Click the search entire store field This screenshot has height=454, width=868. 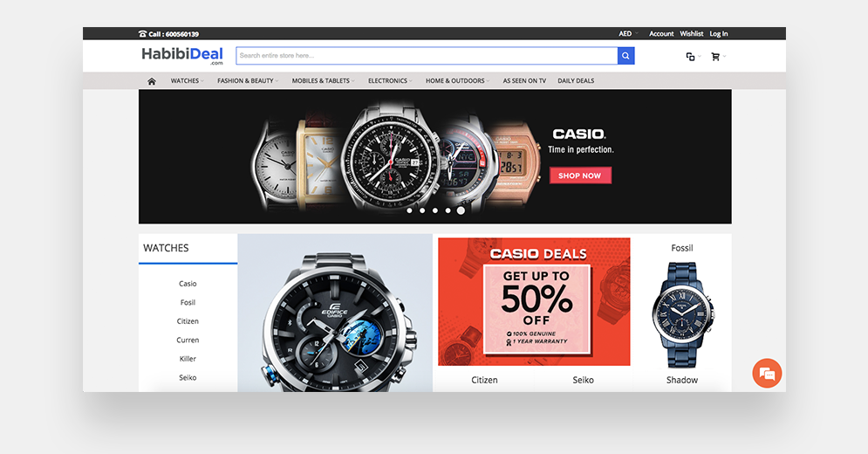(x=427, y=55)
